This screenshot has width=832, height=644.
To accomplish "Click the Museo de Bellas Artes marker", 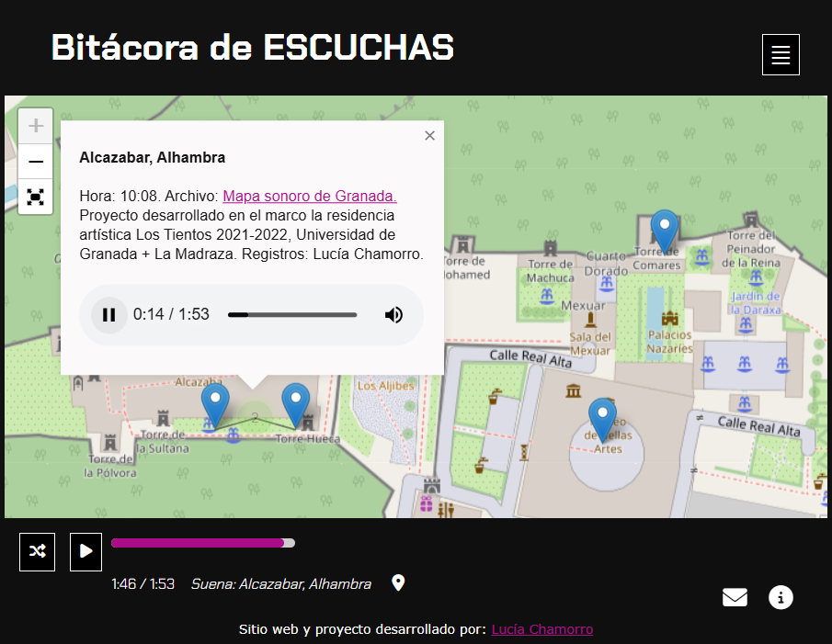I will coord(602,418).
